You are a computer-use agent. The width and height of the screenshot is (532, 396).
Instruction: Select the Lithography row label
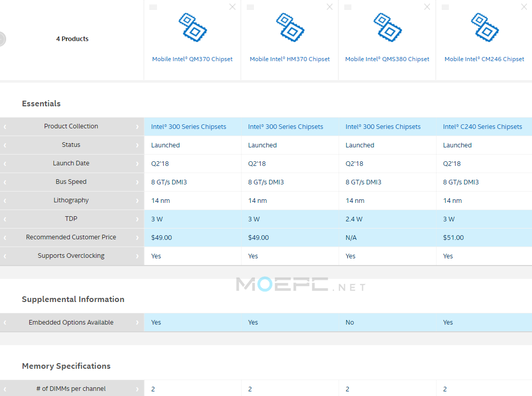(x=71, y=200)
